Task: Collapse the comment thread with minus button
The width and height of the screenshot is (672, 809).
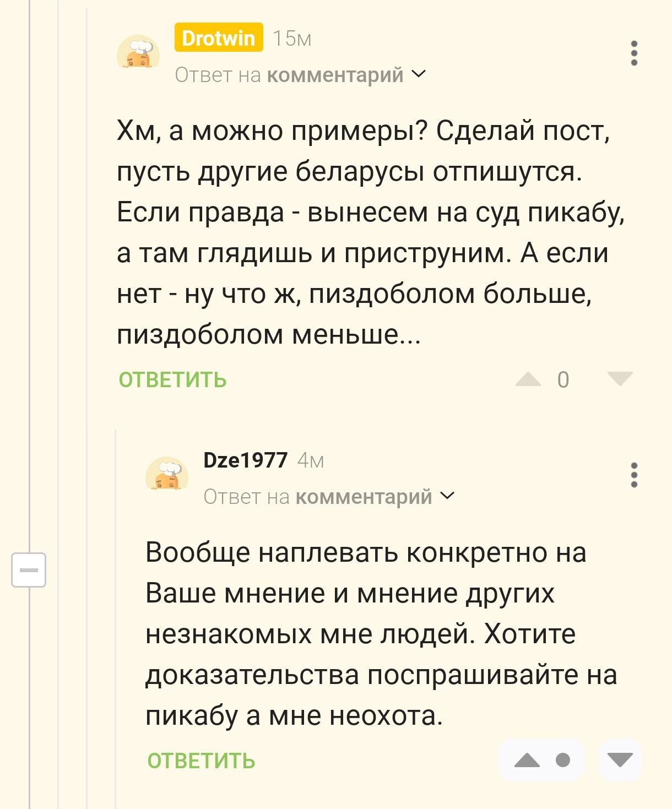Action: (x=29, y=569)
